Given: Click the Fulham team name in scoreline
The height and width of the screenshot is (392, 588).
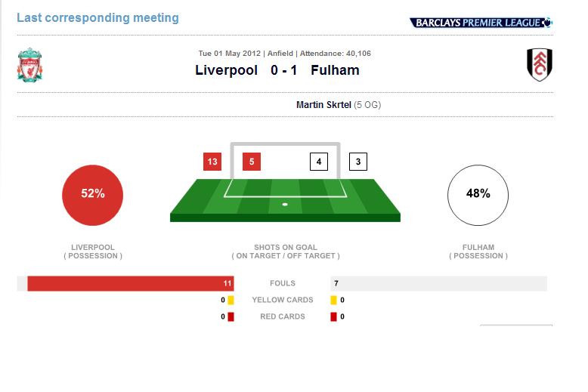Looking at the screenshot, I should [x=335, y=70].
